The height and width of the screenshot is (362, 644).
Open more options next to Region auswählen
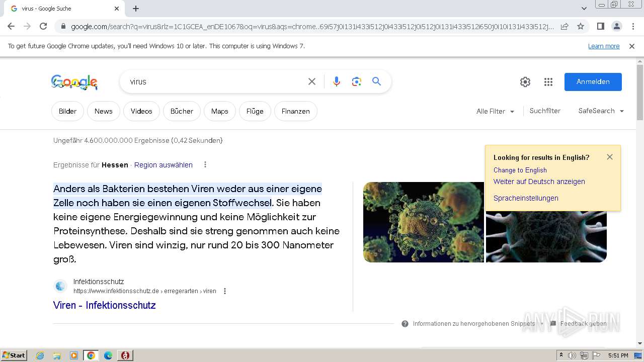tap(205, 164)
